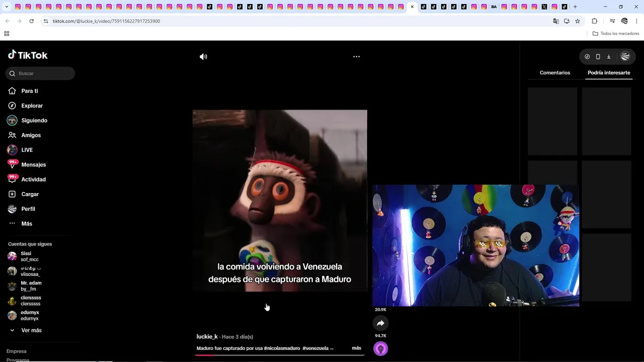Click the #nicolasmaduro hashtag
The width and height of the screenshot is (644, 362).
pyautogui.click(x=282, y=348)
